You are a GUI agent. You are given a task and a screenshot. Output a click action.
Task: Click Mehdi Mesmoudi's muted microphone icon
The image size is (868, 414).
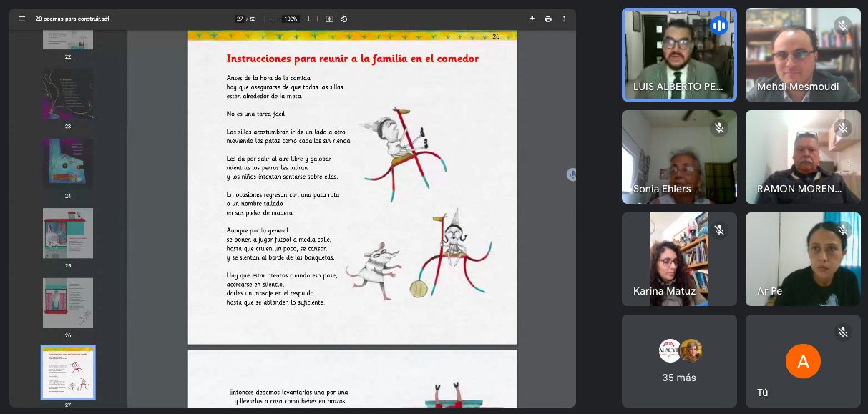tap(842, 26)
